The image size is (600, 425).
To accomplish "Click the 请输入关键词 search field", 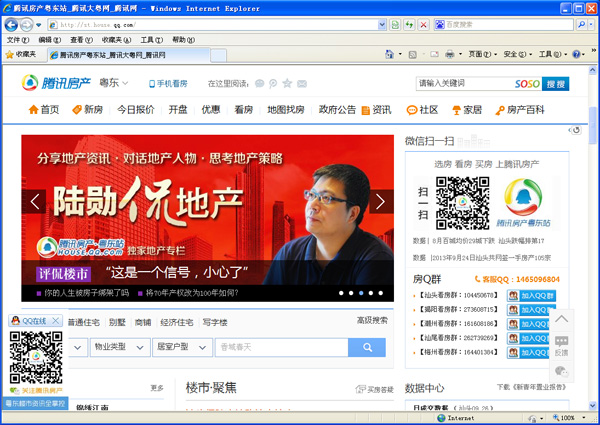I will (465, 84).
